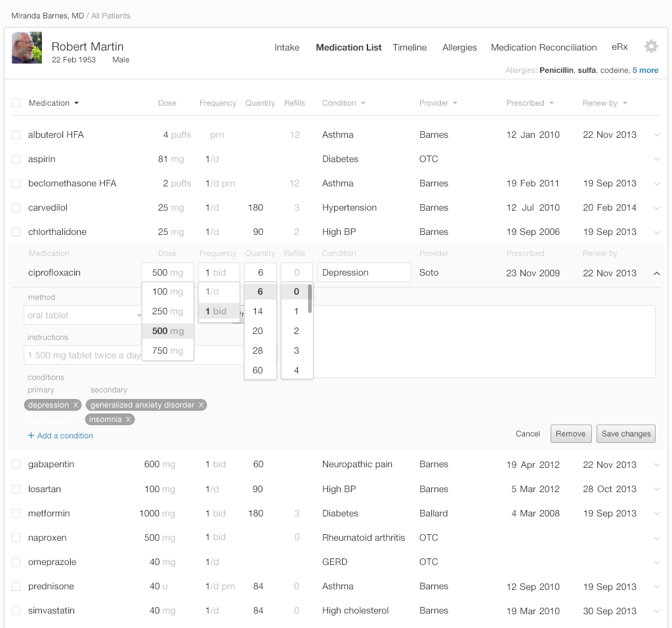Choose 750 mg from dose list

coord(168,350)
